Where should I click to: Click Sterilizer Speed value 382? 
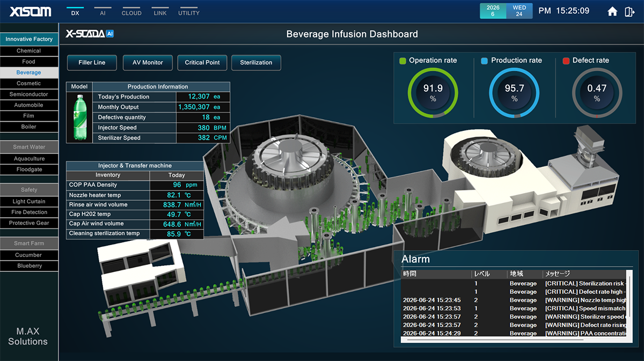pyautogui.click(x=203, y=138)
